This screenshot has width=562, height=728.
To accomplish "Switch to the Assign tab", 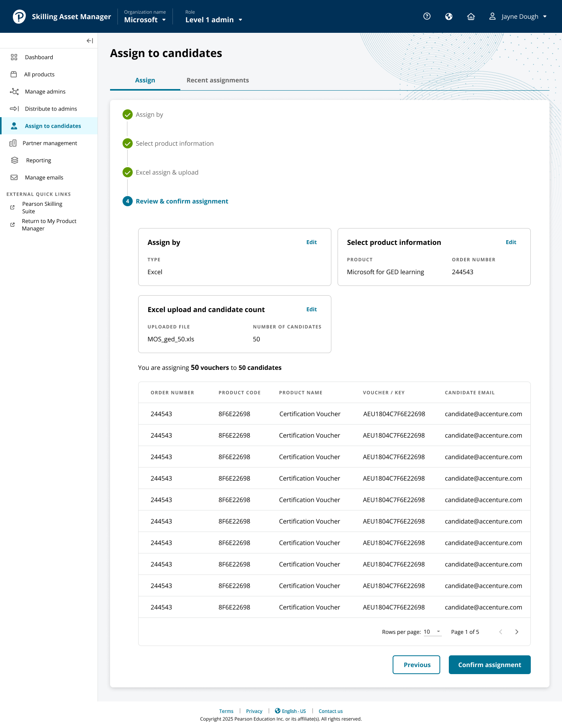I will pos(145,80).
